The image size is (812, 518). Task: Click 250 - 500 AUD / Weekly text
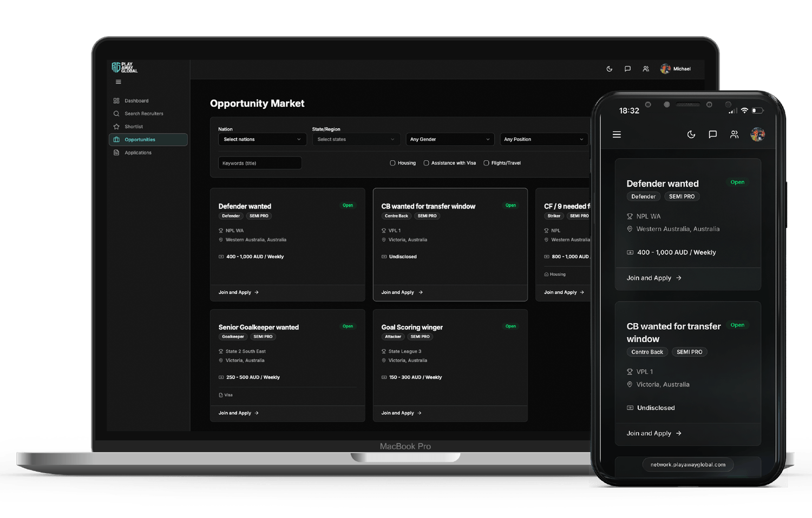click(x=253, y=377)
